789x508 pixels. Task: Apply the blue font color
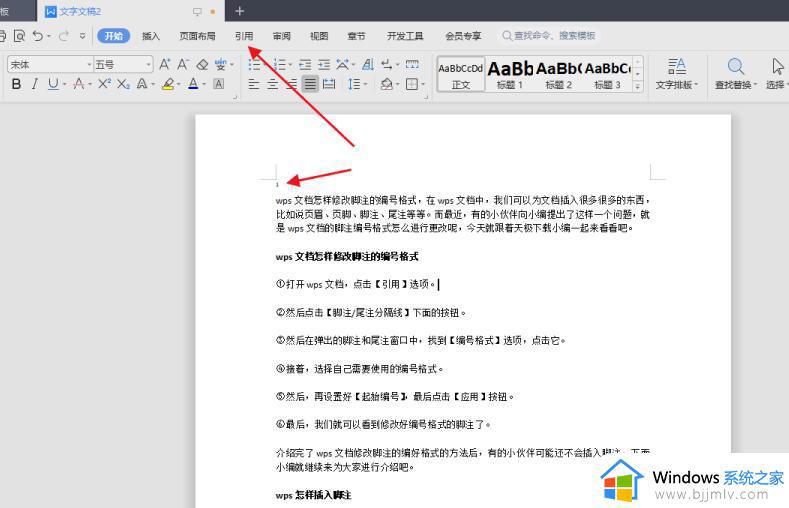(193, 84)
